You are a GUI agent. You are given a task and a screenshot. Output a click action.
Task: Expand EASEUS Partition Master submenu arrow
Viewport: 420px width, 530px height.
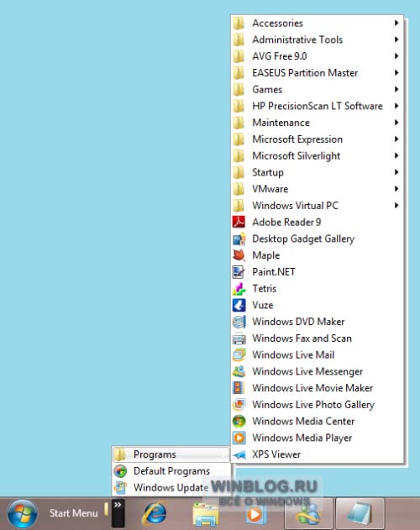(x=396, y=73)
